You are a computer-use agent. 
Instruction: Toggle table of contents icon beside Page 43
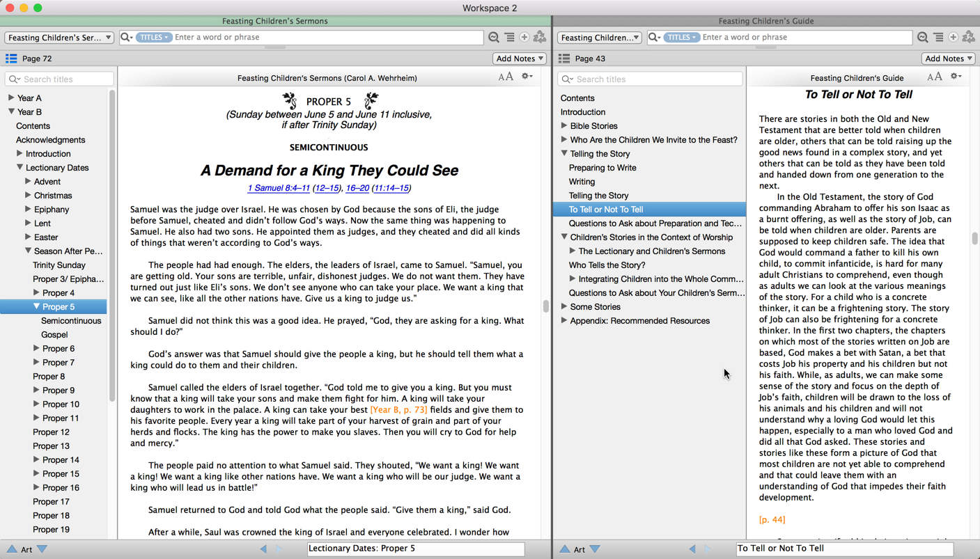(x=564, y=58)
